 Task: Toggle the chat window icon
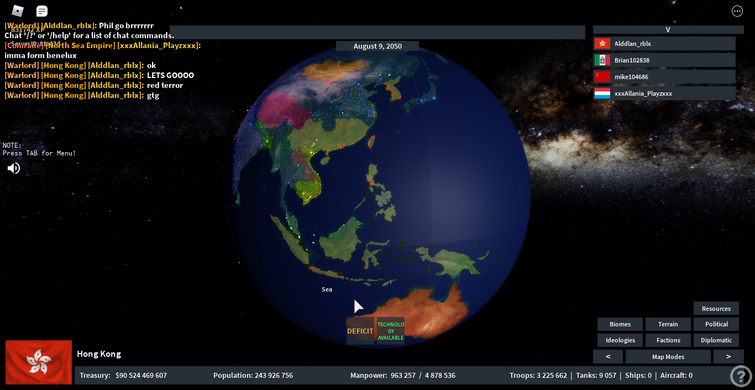tap(42, 11)
